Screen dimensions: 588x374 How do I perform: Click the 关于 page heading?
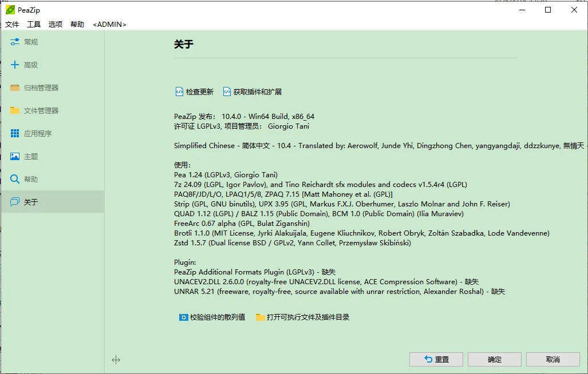click(184, 44)
